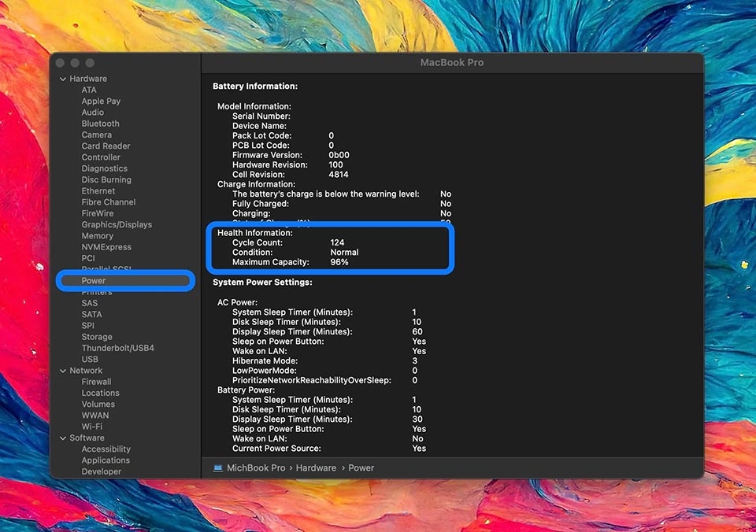Viewport: 756px width, 532px height.
Task: Select Storage in the sidebar
Action: click(97, 336)
